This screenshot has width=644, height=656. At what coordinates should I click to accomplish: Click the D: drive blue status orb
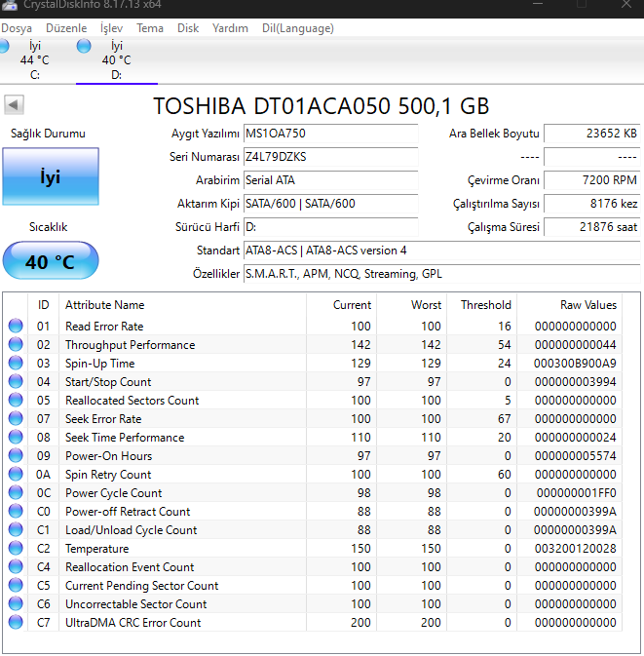84,46
